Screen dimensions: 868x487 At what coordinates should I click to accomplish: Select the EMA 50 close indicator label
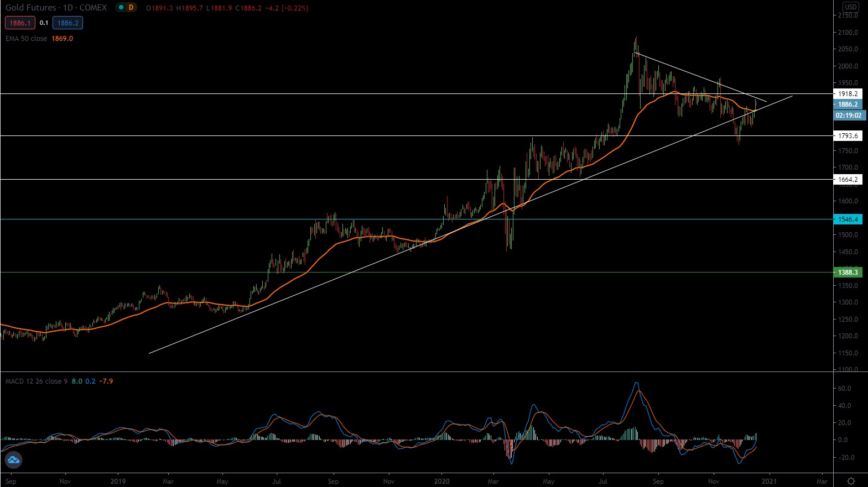pos(26,39)
